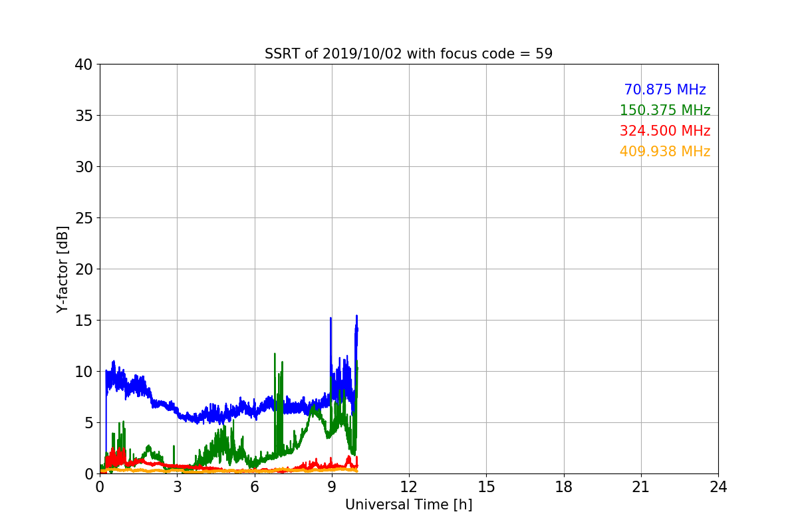The height and width of the screenshot is (532, 798).
Task: Click the "Y-factor [dB]" axis label
Action: pyautogui.click(x=63, y=269)
